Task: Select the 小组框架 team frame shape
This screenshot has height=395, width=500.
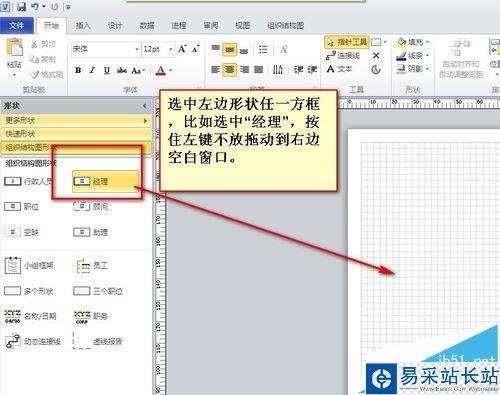Action: 29,266
